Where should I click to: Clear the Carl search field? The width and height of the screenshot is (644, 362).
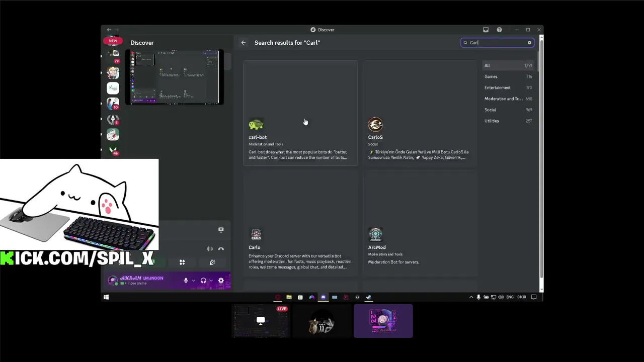click(x=529, y=43)
